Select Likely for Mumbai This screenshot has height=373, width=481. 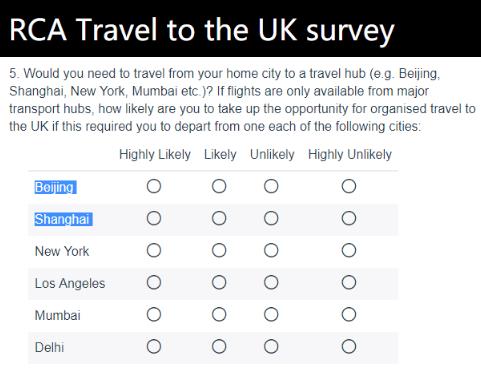click(219, 314)
